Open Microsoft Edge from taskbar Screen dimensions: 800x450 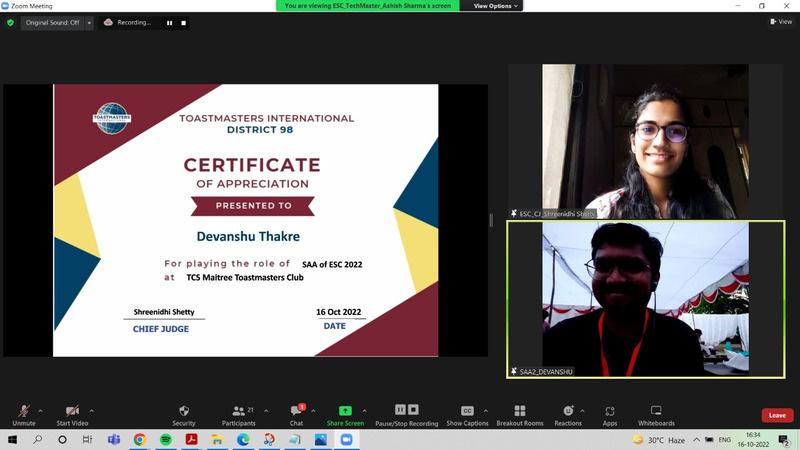click(x=243, y=439)
